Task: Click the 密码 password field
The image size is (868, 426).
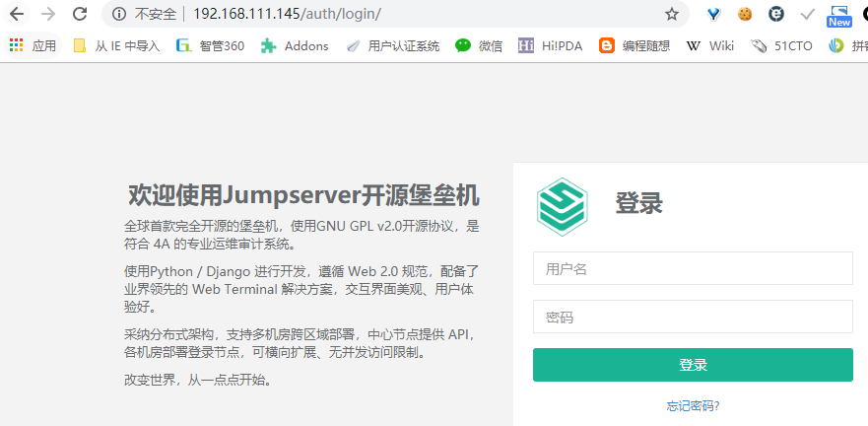Action: 693,317
